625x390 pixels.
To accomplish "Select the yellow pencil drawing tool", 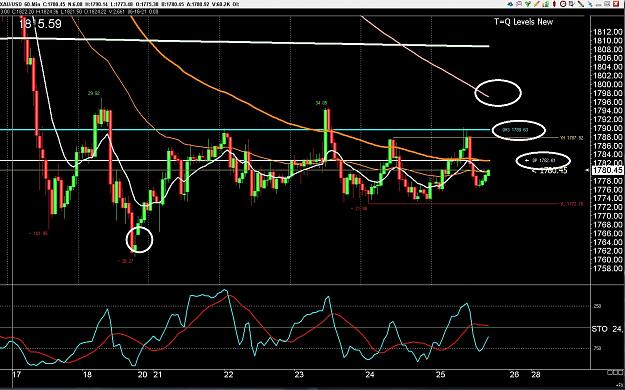I will pos(537,4).
